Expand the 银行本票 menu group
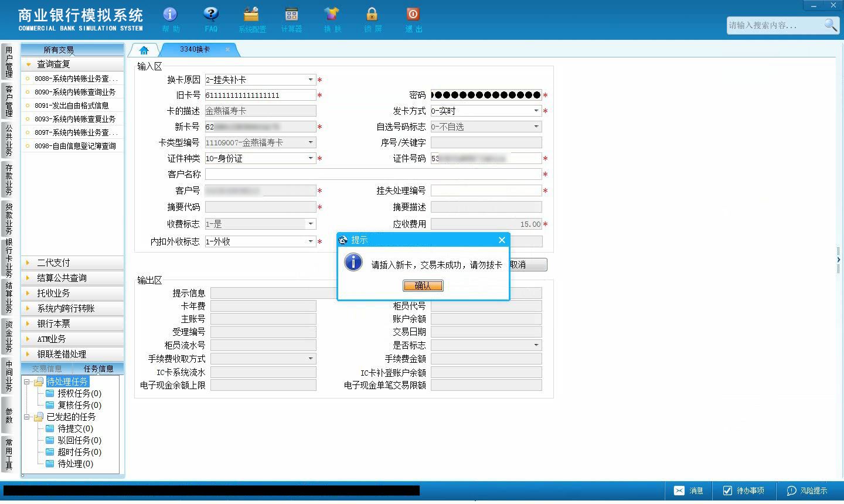844x504 pixels. [x=73, y=323]
